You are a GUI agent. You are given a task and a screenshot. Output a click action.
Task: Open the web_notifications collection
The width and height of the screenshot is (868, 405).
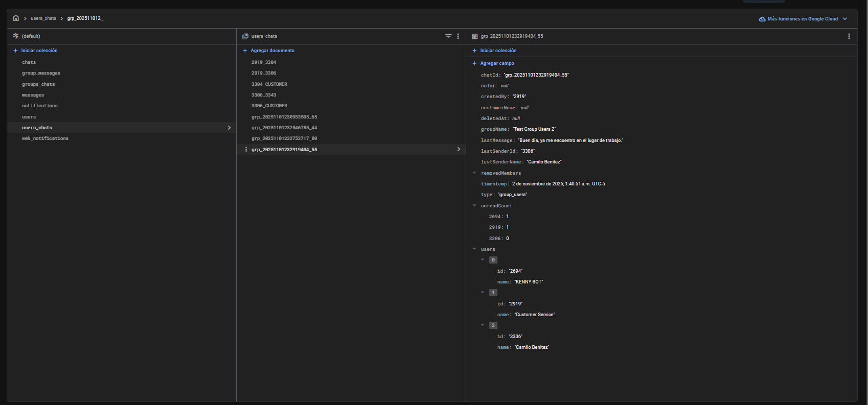tap(45, 138)
